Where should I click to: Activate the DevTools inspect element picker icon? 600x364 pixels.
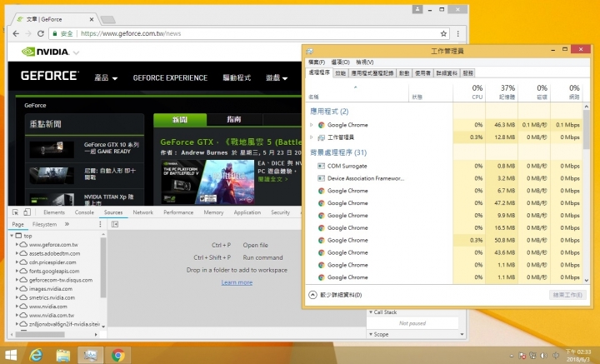point(15,212)
